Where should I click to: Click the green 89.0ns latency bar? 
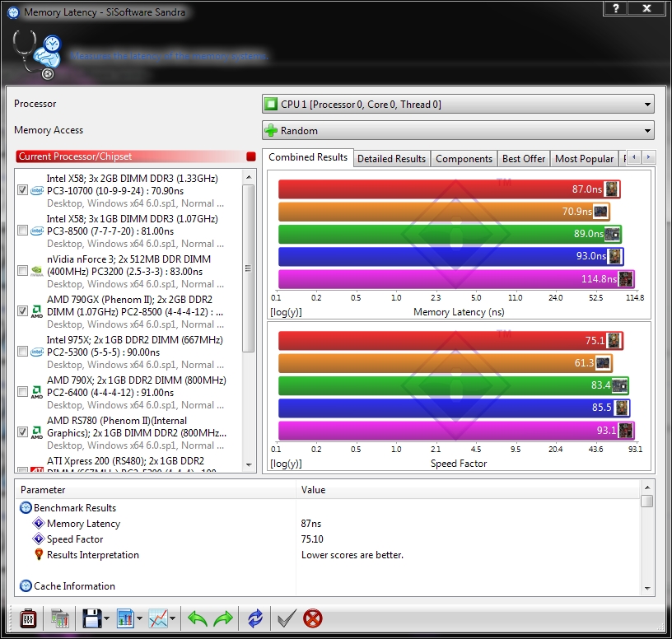pos(450,234)
